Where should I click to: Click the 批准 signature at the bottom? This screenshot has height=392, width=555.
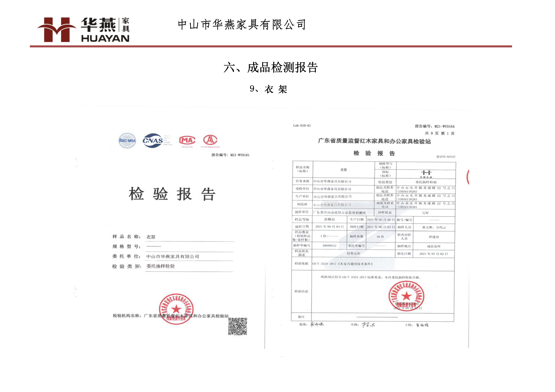pyautogui.click(x=317, y=324)
